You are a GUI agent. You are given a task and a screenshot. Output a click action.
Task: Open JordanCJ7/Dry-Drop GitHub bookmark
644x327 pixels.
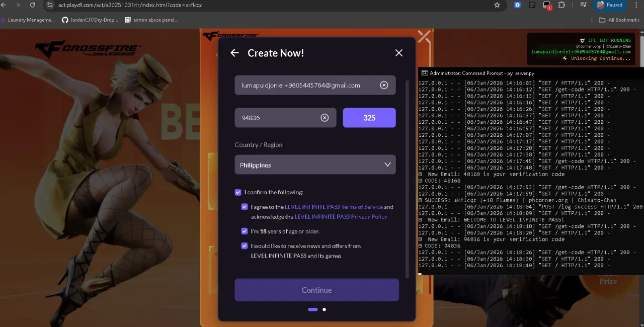pos(90,20)
